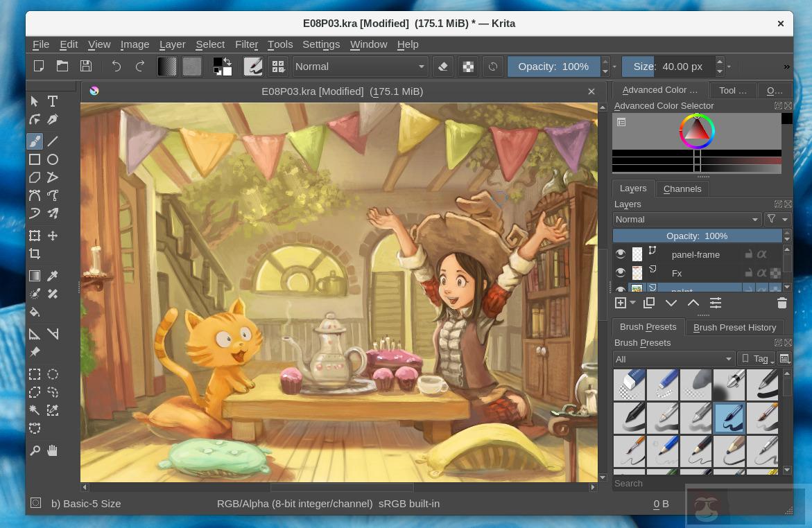Lock the panel-frame layer
Image resolution: width=812 pixels, height=528 pixels.
(748, 254)
